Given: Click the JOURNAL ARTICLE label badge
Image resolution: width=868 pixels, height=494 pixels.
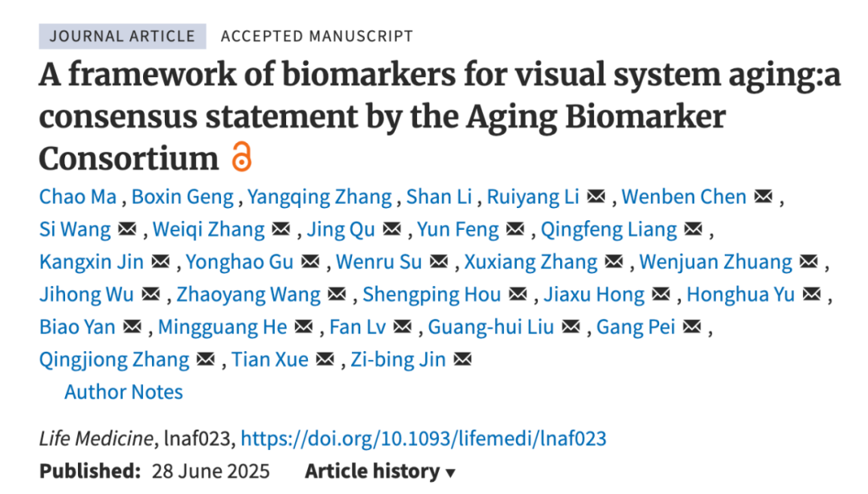Looking at the screenshot, I should [122, 36].
